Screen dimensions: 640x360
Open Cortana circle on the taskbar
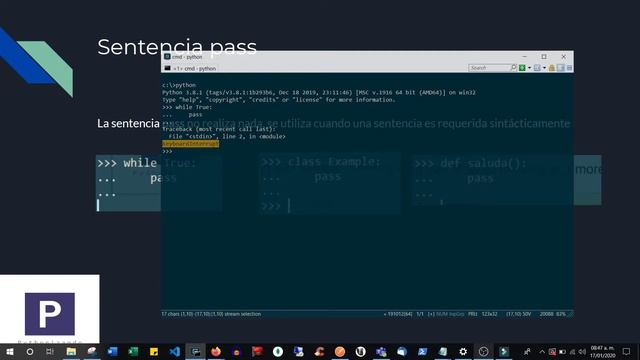click(30, 351)
